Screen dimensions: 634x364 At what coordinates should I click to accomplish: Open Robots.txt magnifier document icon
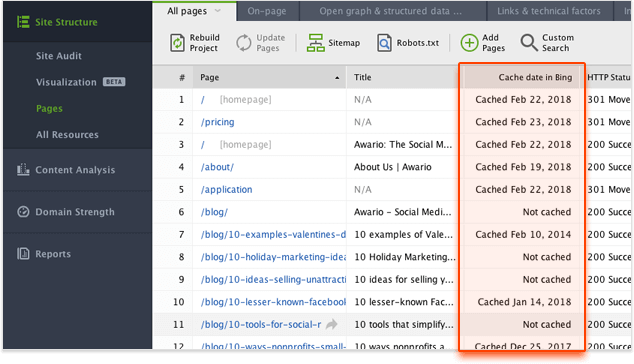click(x=384, y=42)
